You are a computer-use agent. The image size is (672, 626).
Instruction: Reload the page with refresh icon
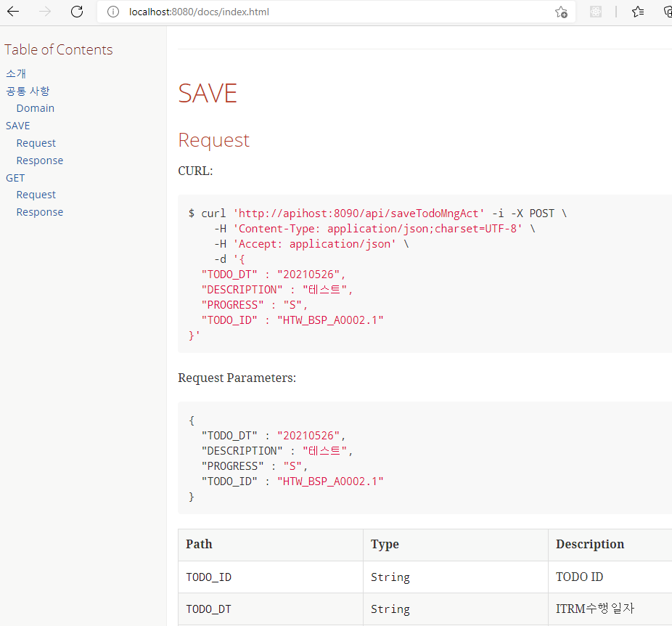coord(77,12)
